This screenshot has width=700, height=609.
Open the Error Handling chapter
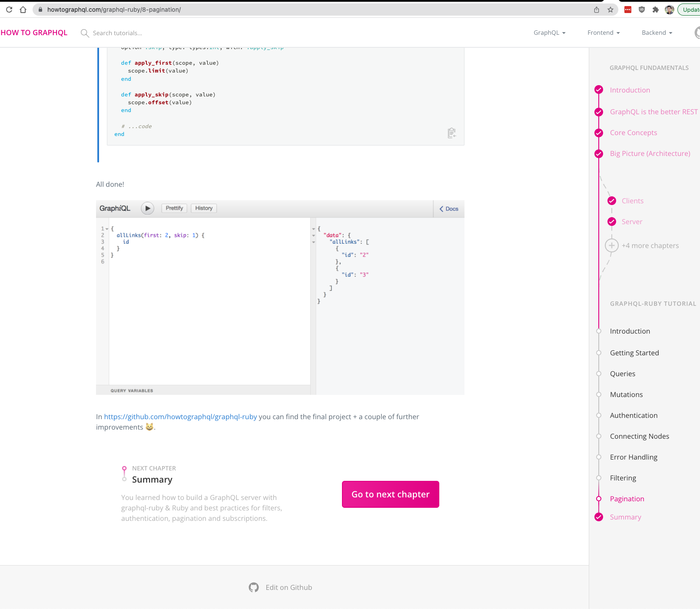point(634,457)
